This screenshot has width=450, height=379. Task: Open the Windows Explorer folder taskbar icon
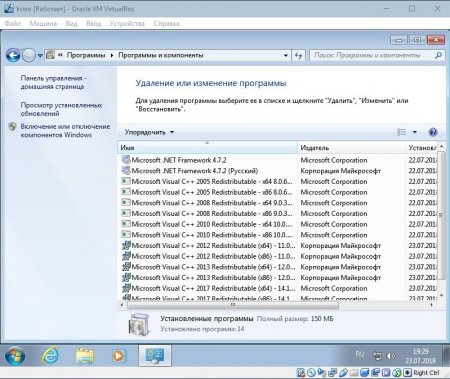point(85,356)
